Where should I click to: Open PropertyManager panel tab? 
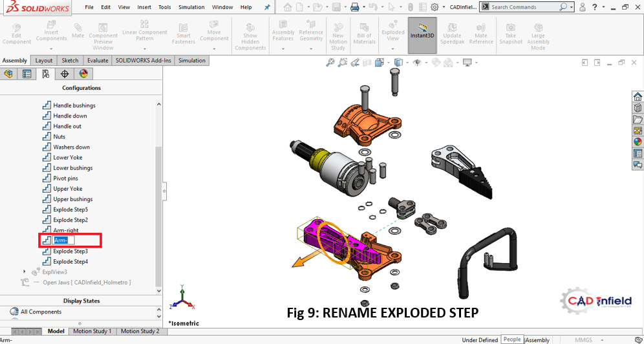tap(27, 74)
